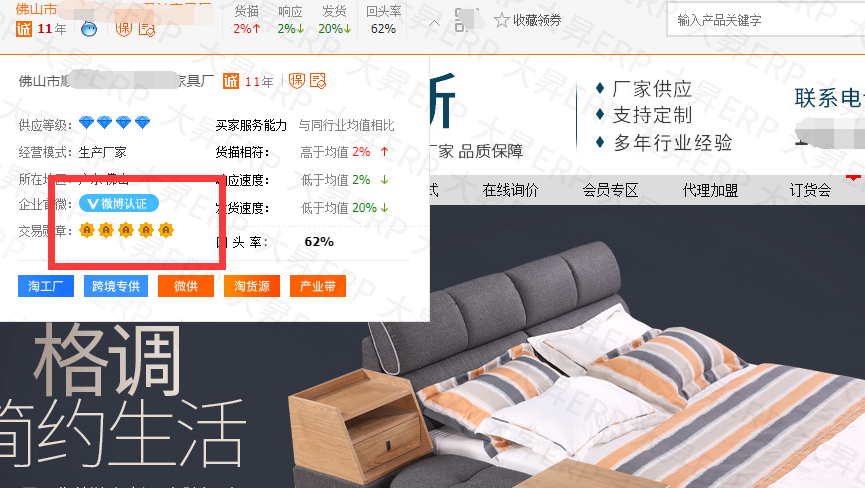Click the star icon beside 收藏领券

coord(501,20)
